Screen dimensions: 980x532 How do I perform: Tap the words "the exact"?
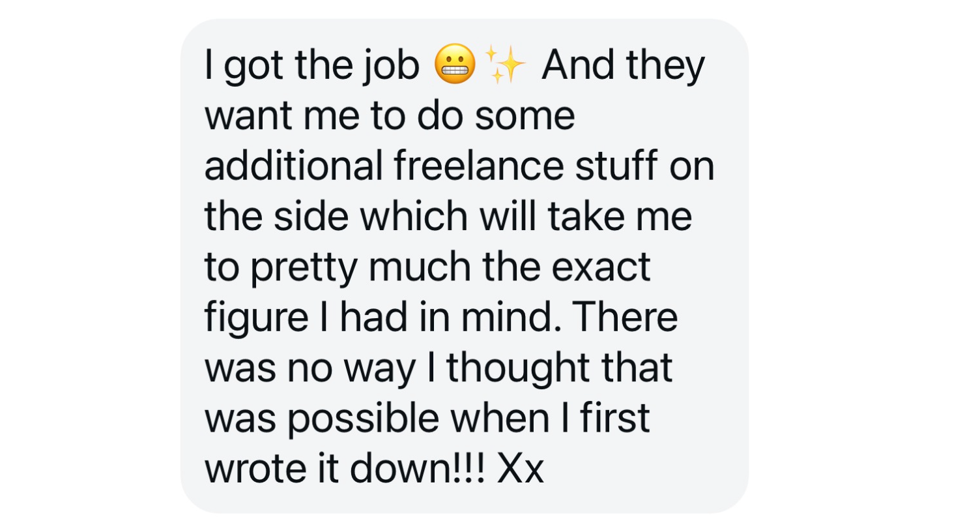point(566,266)
